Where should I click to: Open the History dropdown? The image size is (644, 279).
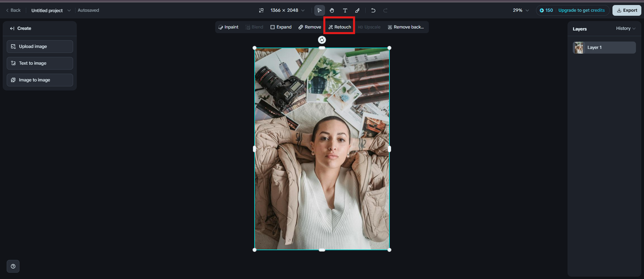[626, 29]
